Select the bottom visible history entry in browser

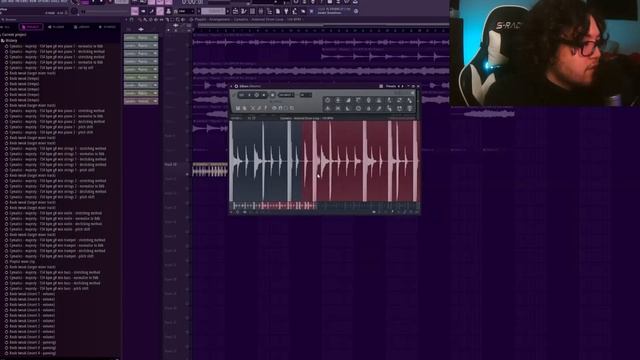31,353
